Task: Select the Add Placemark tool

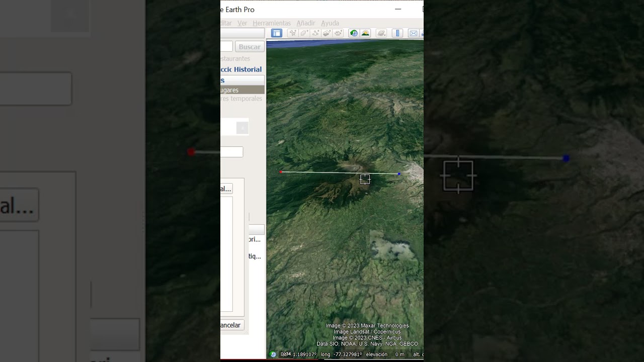Action: pyautogui.click(x=293, y=33)
